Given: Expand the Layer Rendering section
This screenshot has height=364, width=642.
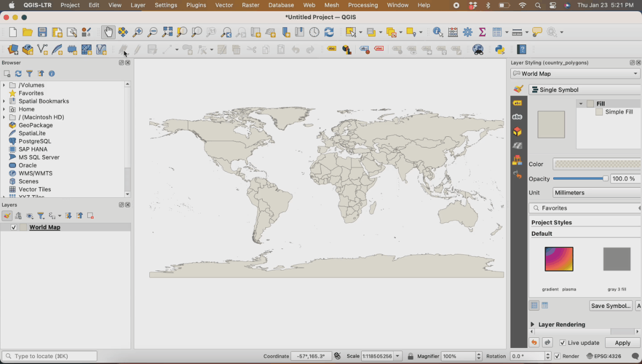Looking at the screenshot, I should point(532,324).
